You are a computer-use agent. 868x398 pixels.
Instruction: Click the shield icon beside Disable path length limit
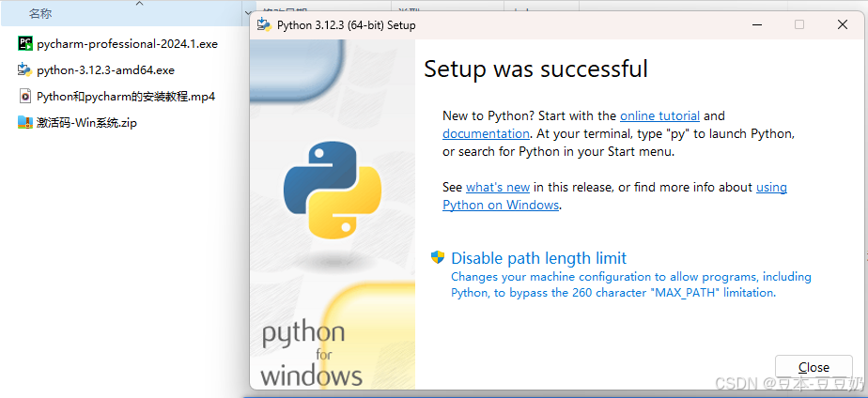click(x=438, y=257)
